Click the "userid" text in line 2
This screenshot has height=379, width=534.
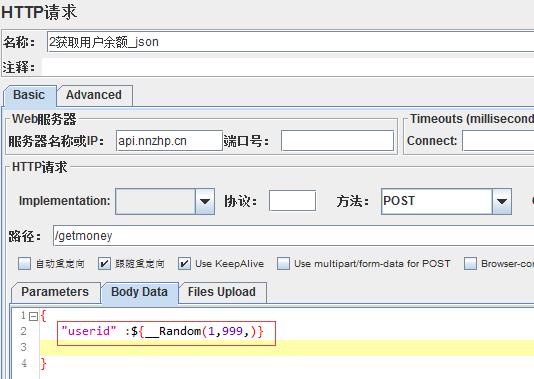(89, 331)
